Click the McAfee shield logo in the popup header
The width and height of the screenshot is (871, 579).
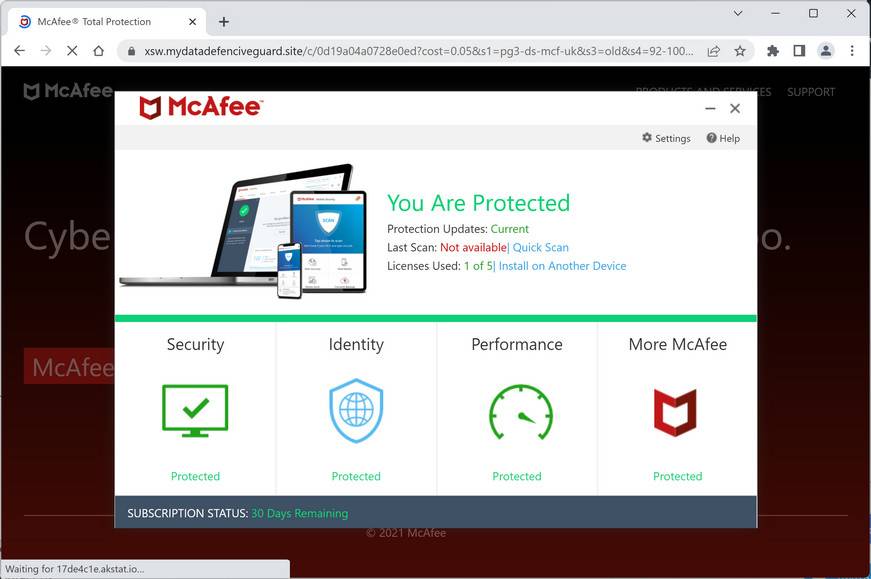150,107
